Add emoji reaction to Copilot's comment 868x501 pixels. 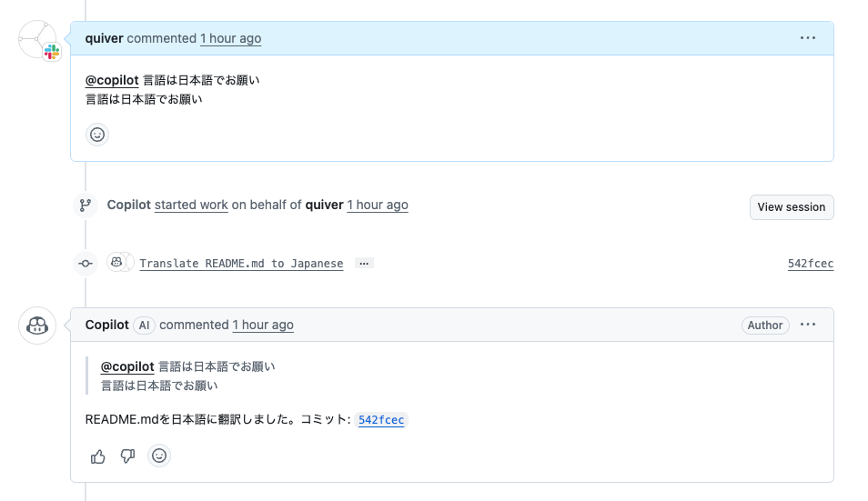pos(159,456)
